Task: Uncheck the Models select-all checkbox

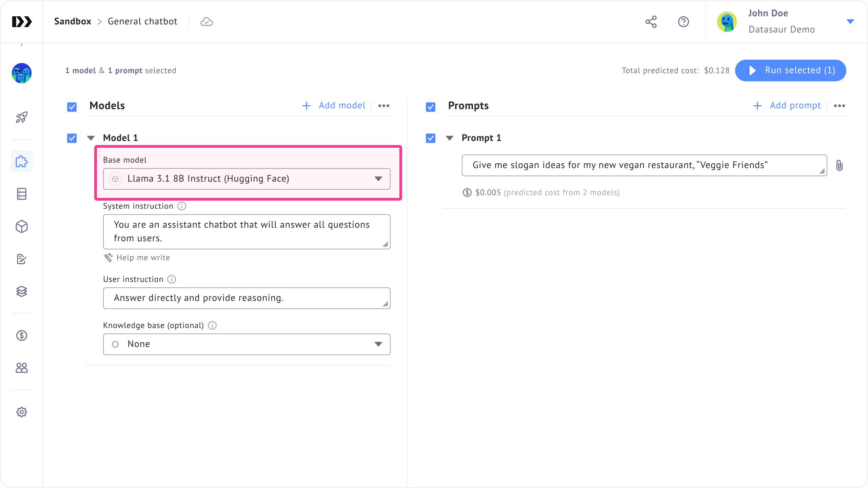Action: pyautogui.click(x=72, y=107)
